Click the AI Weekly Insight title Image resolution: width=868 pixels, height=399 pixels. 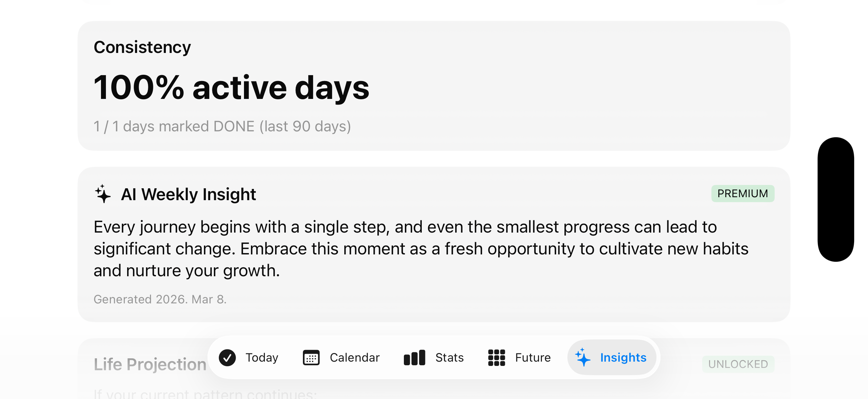[188, 194]
